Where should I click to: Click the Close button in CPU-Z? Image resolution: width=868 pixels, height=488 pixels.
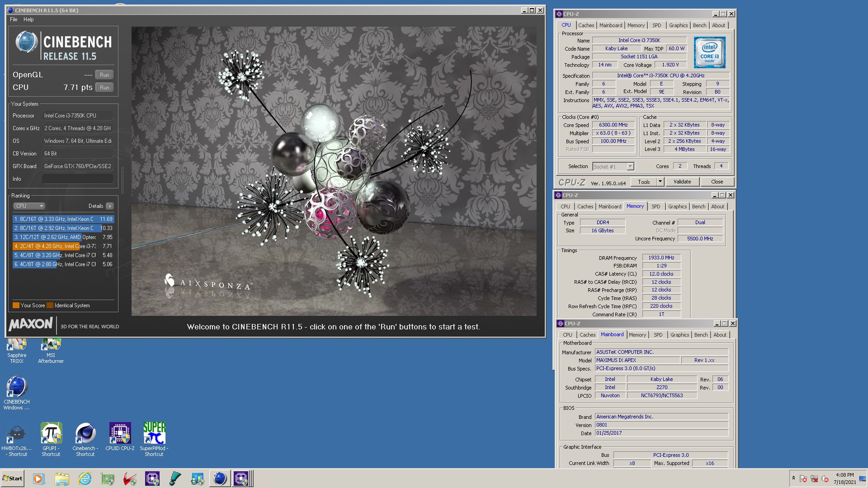pyautogui.click(x=717, y=182)
